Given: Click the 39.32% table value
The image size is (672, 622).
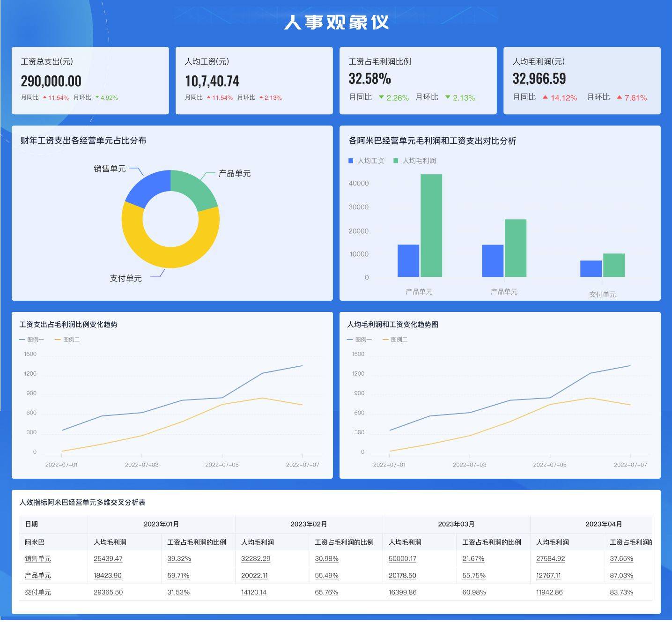Looking at the screenshot, I should (x=179, y=559).
